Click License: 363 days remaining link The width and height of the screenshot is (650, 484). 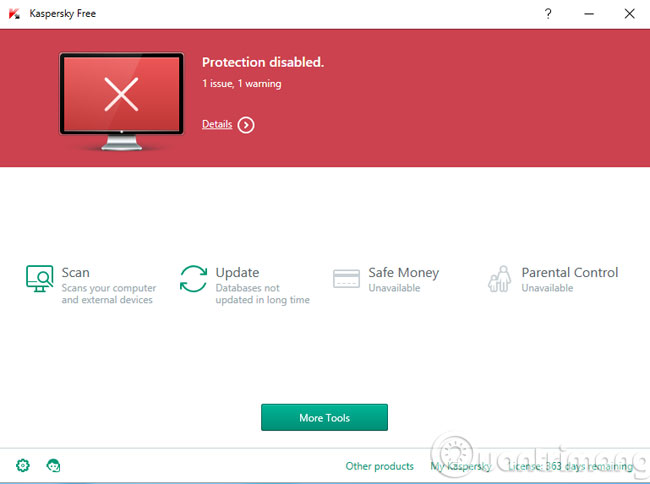[571, 466]
